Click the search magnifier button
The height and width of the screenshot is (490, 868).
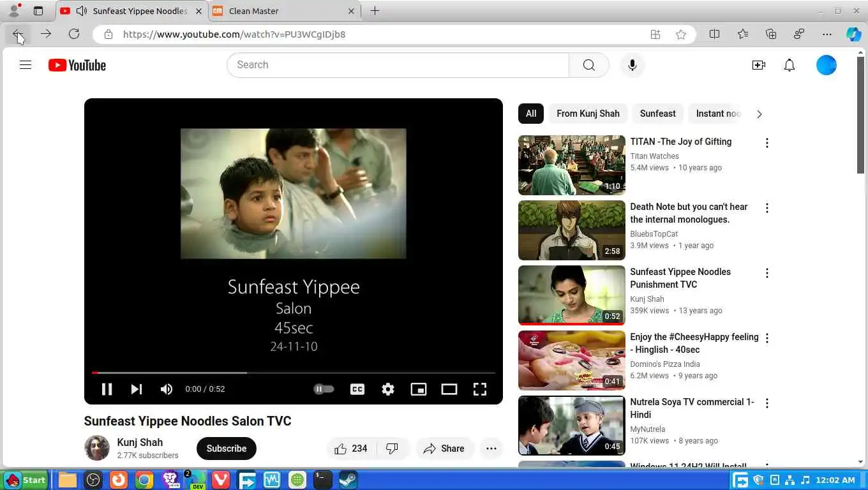(x=589, y=65)
